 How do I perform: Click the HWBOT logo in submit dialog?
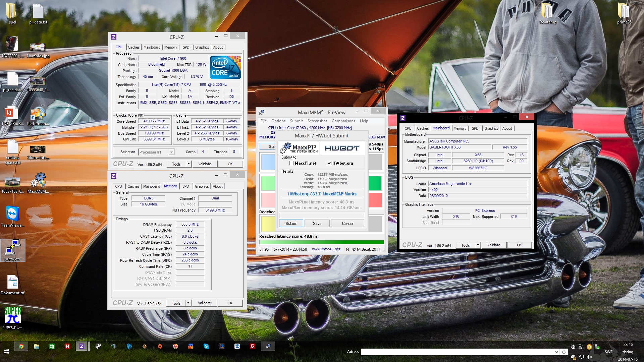coord(342,148)
